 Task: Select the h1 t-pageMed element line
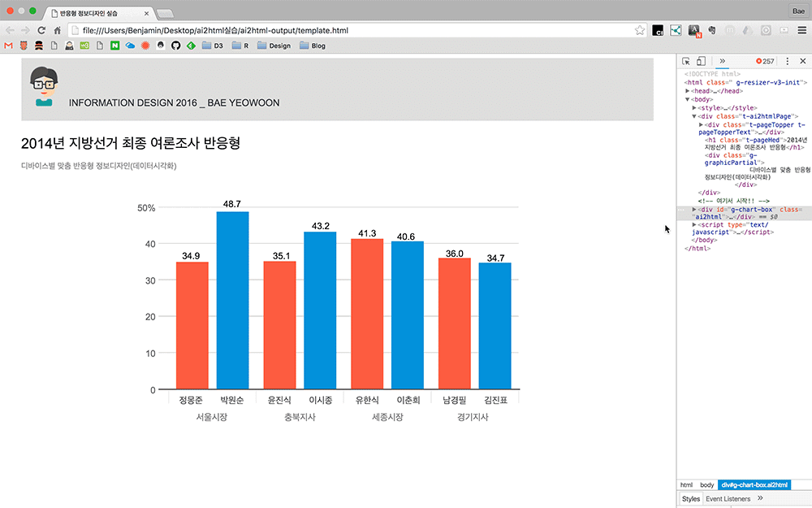click(755, 144)
